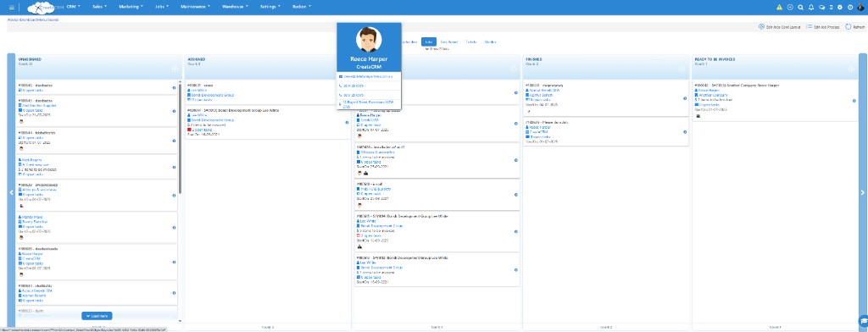868x332 pixels.
Task: Open the Marketing dropdown menu
Action: [x=131, y=7]
